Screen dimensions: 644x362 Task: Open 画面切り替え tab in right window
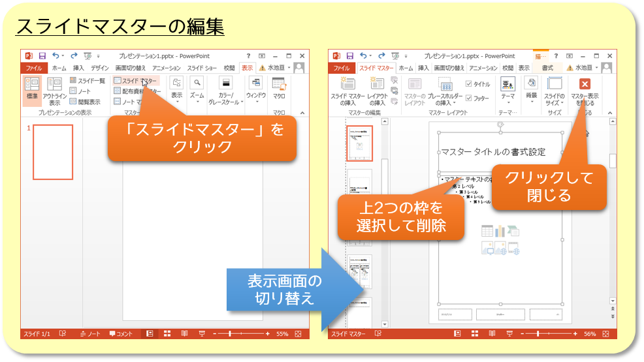point(449,68)
